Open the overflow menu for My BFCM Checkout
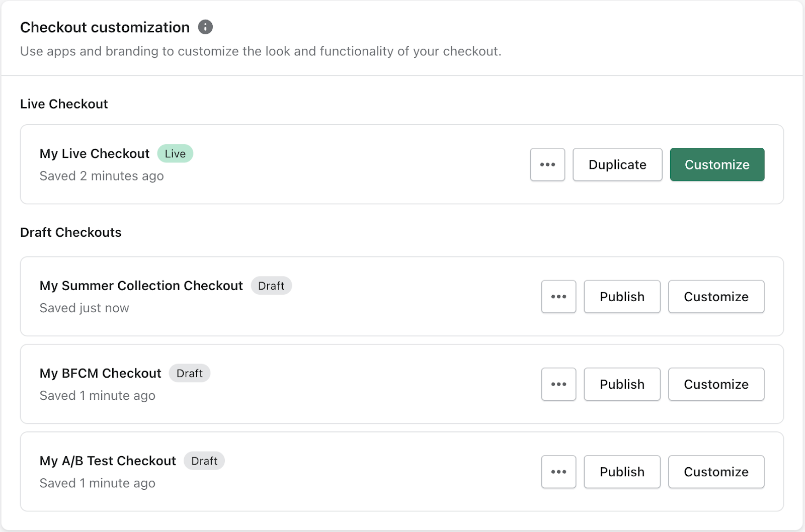This screenshot has width=805, height=532. [558, 384]
